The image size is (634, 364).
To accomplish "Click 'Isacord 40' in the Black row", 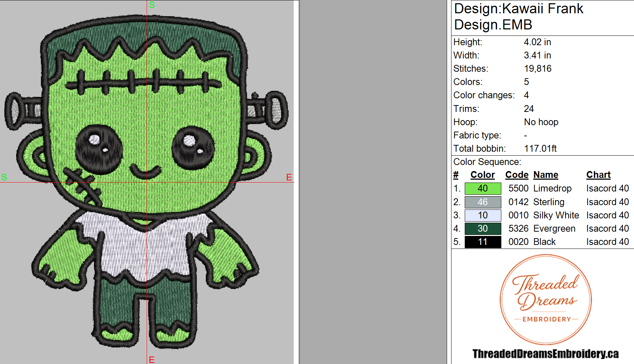I will (607, 242).
